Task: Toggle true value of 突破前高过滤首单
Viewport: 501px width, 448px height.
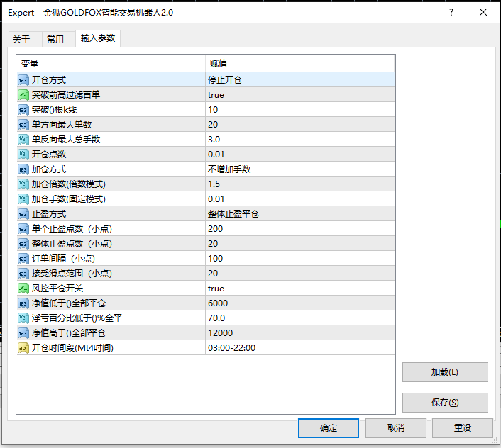Action: point(299,95)
